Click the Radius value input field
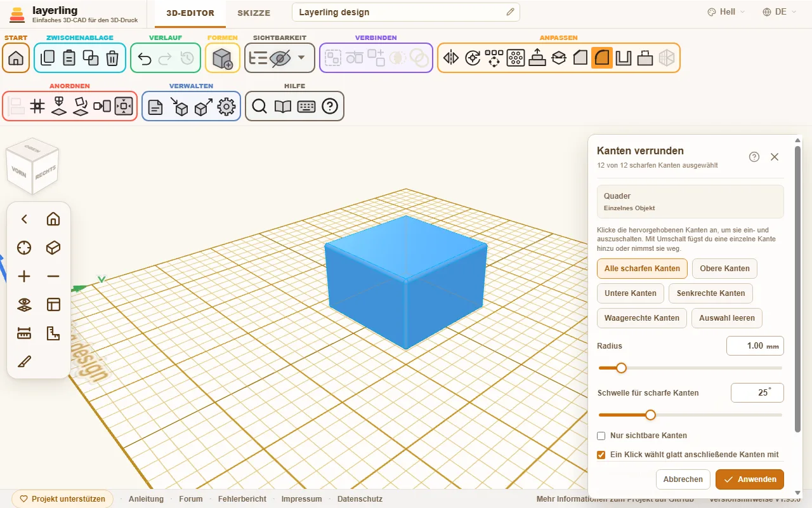 coord(755,346)
